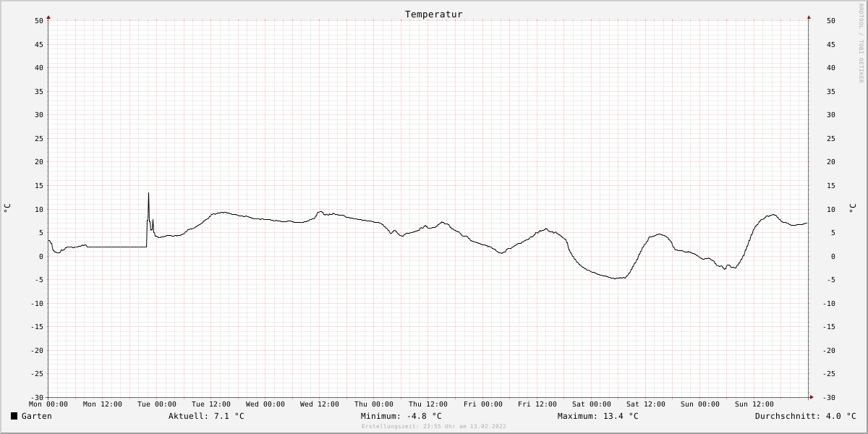Select the "Sat 12:00" time axis label
Image resolution: width=868 pixels, height=434 pixels.
646,404
